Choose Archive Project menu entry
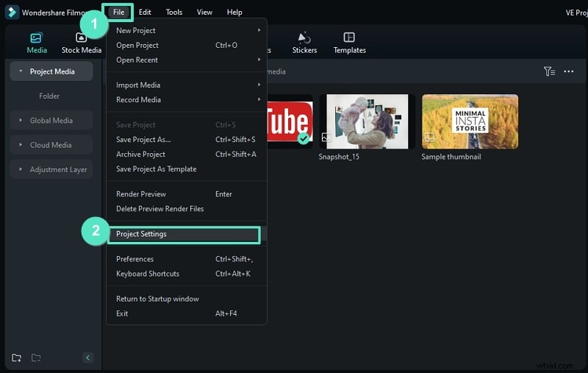This screenshot has height=373, width=588. tap(187, 154)
